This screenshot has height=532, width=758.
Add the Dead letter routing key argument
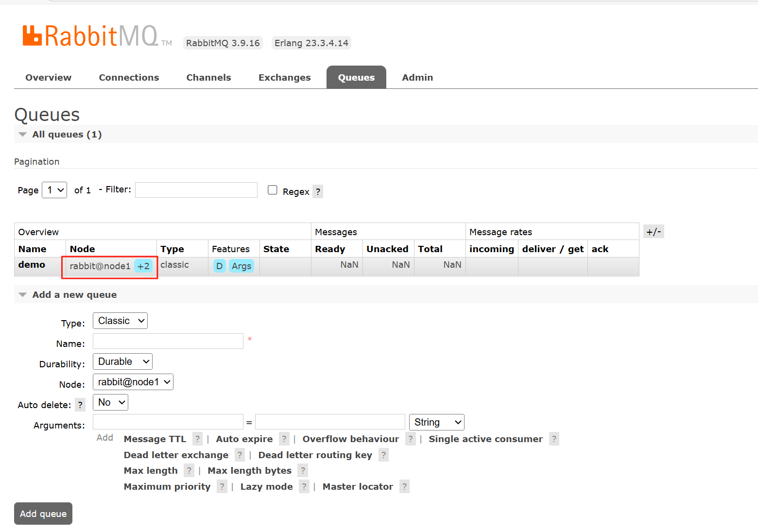315,455
